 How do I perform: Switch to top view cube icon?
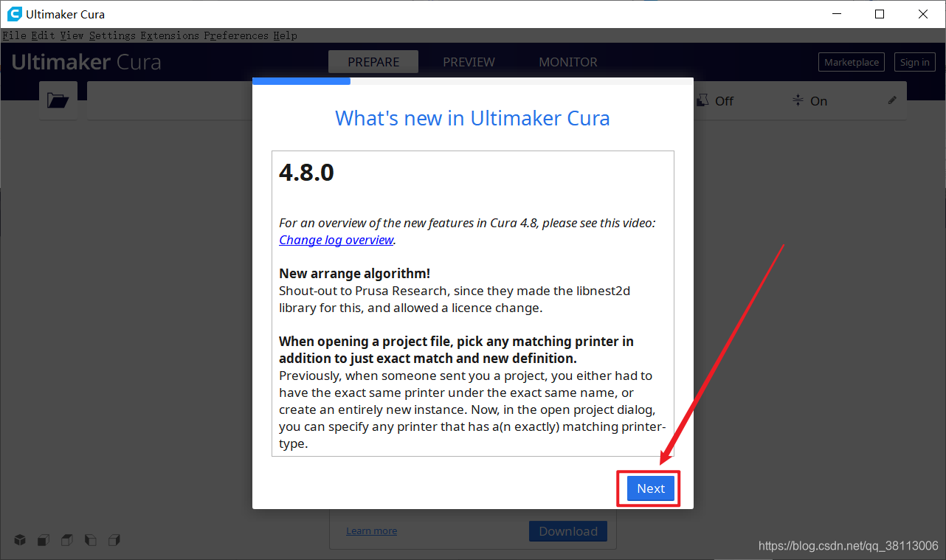coord(67,540)
